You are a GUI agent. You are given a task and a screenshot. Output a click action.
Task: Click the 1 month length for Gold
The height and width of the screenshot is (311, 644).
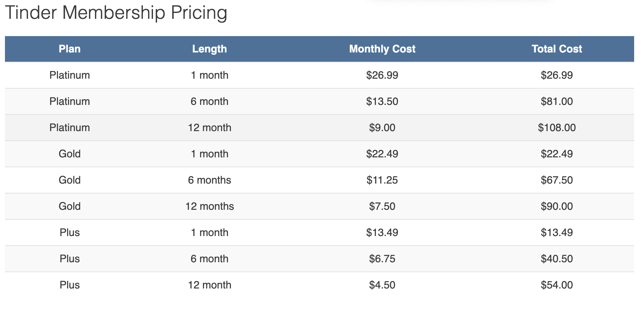[209, 154]
